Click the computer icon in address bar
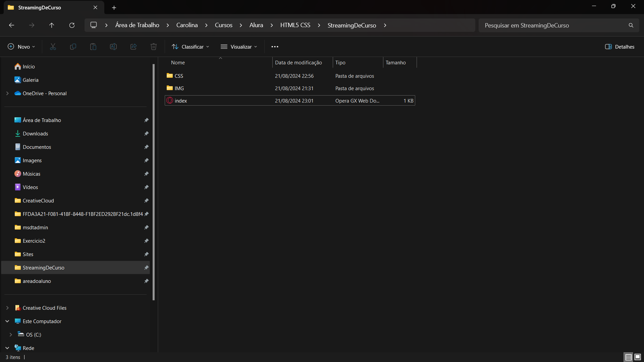The image size is (644, 362). coord(94,25)
